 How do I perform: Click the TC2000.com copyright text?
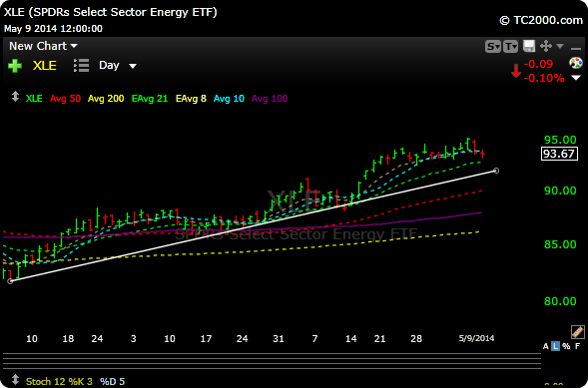[541, 20]
